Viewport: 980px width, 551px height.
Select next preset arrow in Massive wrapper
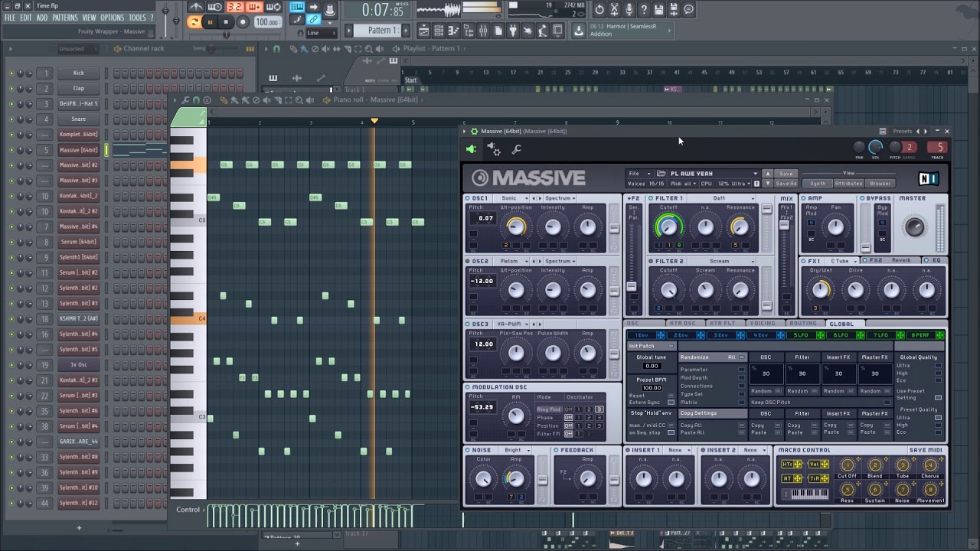(926, 131)
